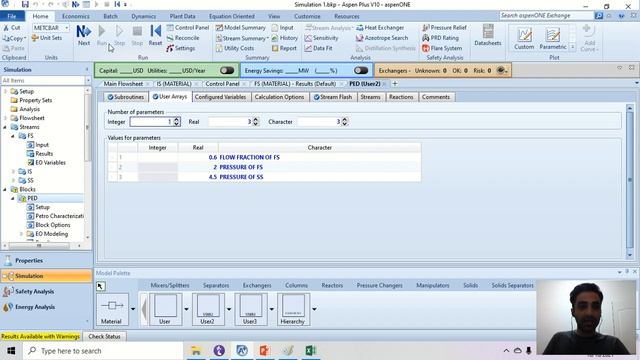
Task: Open Datasheets
Action: 488,35
